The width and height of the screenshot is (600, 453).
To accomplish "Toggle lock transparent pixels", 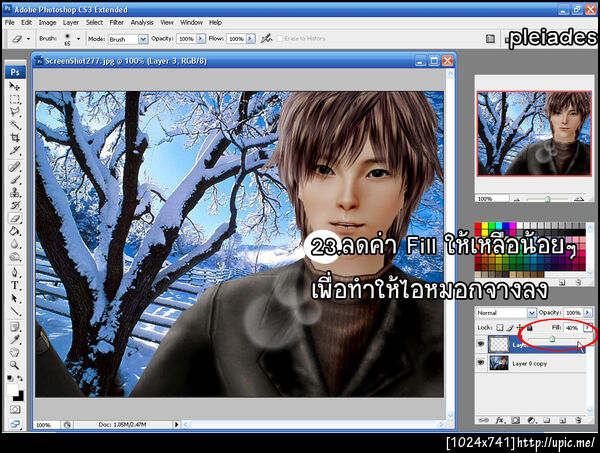I will coord(500,328).
